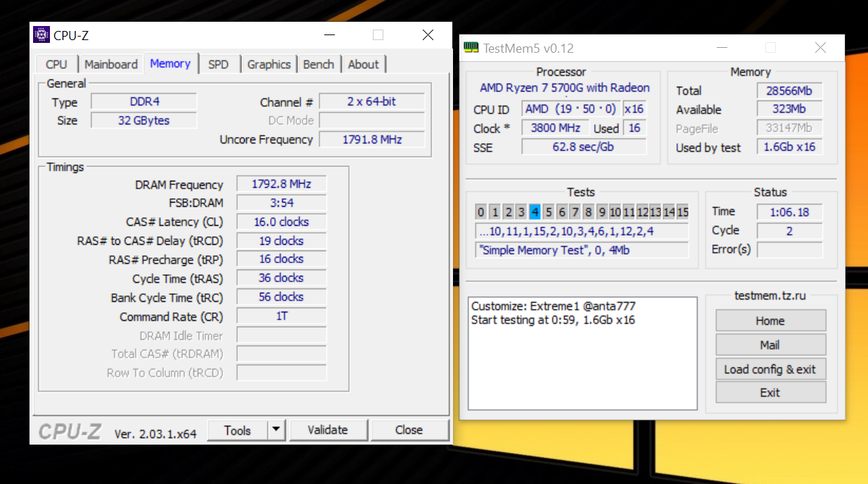Viewport: 868px width, 484px height.
Task: Click tRAS 36 clocks value
Action: click(281, 278)
